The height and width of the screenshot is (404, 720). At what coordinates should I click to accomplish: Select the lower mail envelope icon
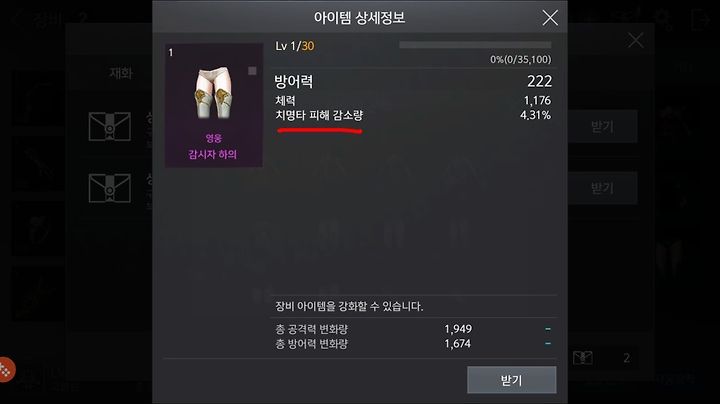tap(109, 188)
